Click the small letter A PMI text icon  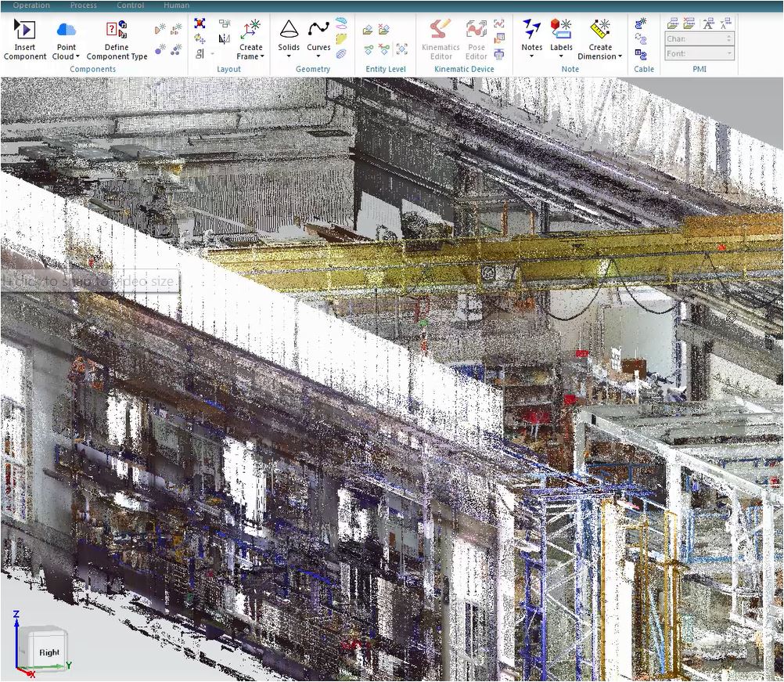point(726,23)
